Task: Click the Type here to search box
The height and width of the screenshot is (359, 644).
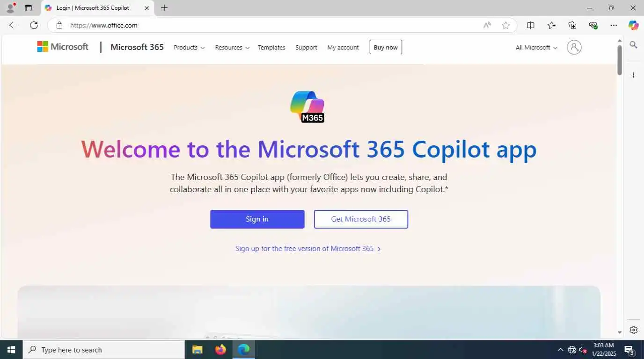Action: [104, 350]
